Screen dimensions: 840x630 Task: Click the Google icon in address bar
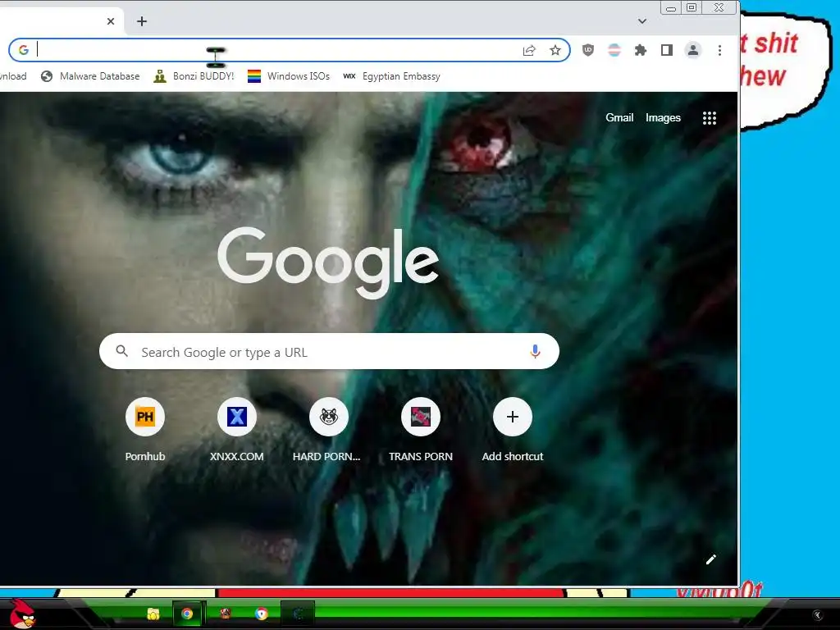[x=24, y=50]
